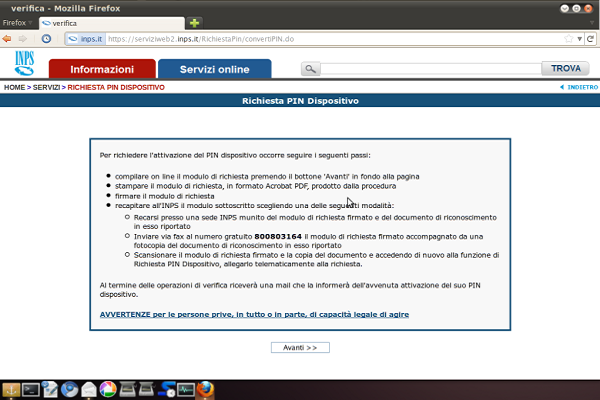The height and width of the screenshot is (400, 600).
Task: Click the URL address field
Action: pos(335,39)
